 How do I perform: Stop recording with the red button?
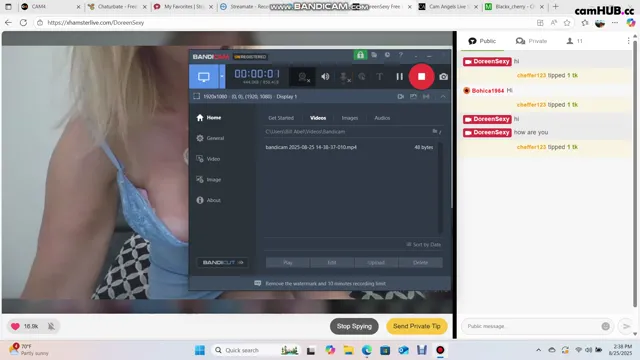click(x=422, y=76)
